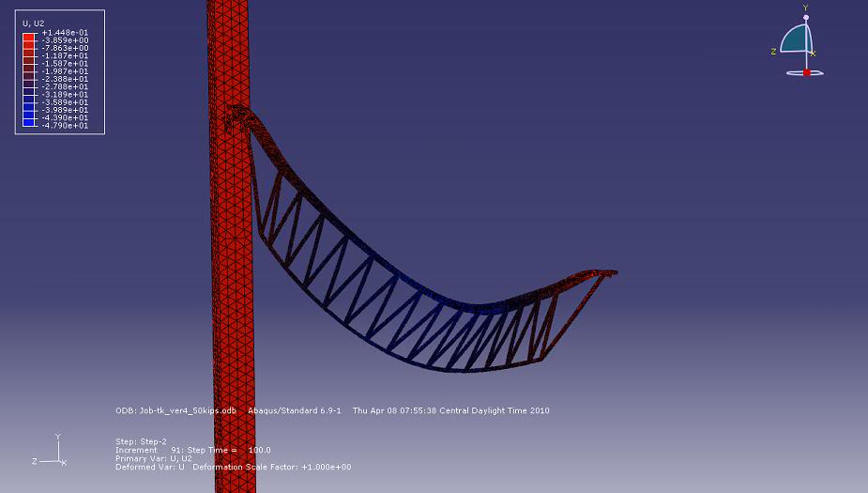Click the Z axis label of bottom-left triad
868x493 pixels.
pyautogui.click(x=35, y=461)
